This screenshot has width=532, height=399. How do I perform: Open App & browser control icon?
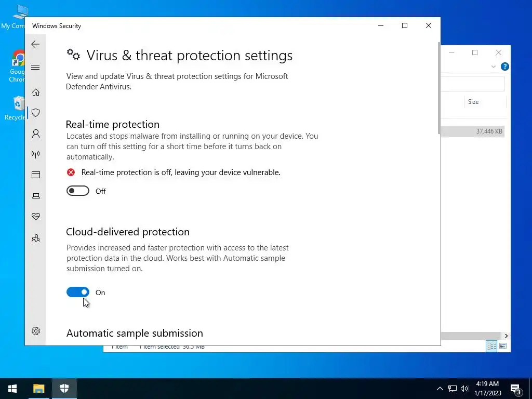tap(36, 175)
